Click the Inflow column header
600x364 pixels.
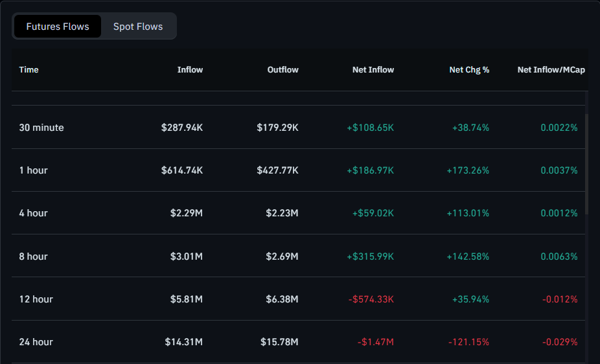(x=190, y=70)
